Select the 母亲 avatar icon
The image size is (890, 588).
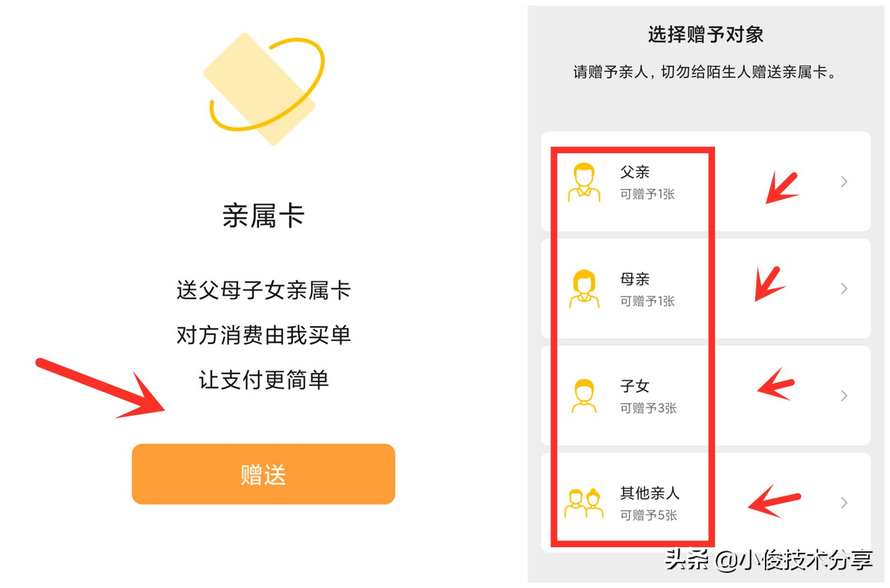tap(583, 290)
